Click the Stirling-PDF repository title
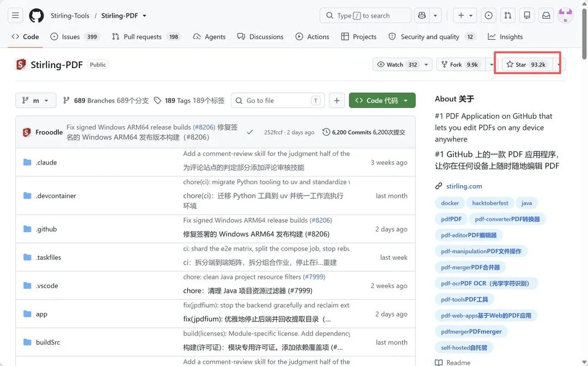The image size is (588, 366). click(x=56, y=64)
